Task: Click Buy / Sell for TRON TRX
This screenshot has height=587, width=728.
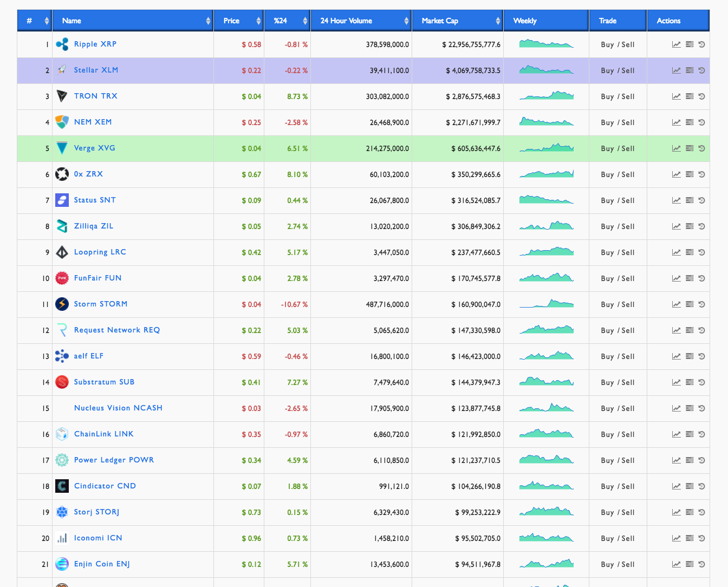Action: (617, 96)
